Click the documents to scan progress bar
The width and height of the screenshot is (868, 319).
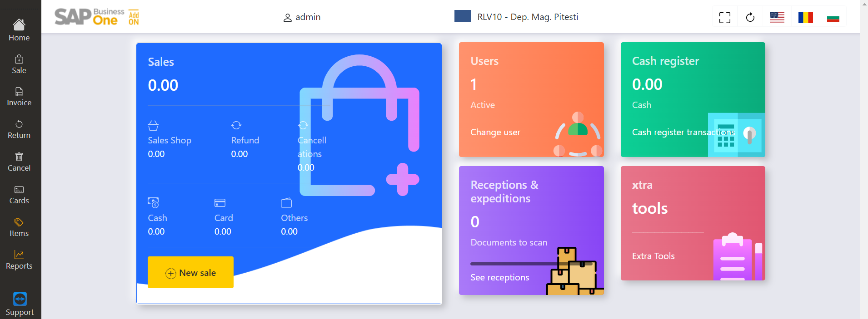click(x=532, y=264)
